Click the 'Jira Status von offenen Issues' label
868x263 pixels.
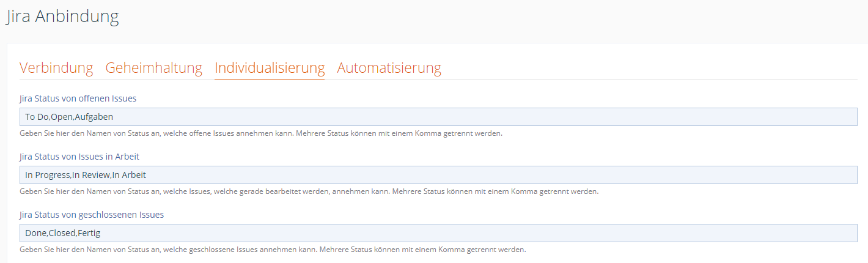(x=78, y=98)
